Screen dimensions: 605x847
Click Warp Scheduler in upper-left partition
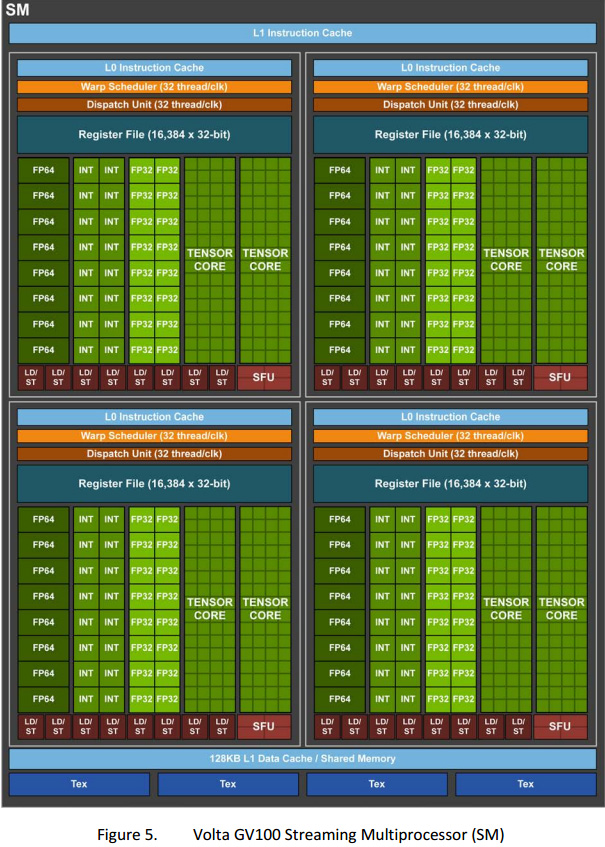point(154,86)
